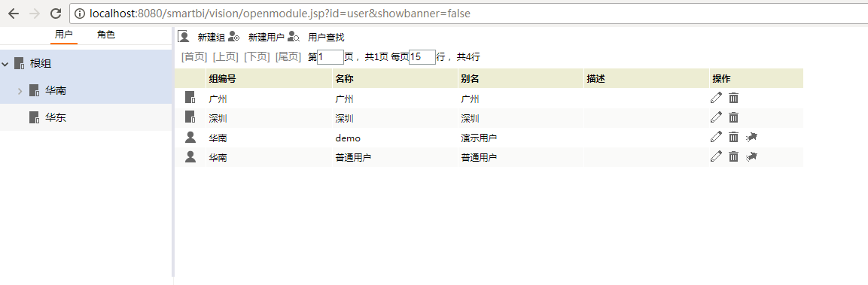
Task: Click the pin icon for demo user
Action: (x=751, y=137)
